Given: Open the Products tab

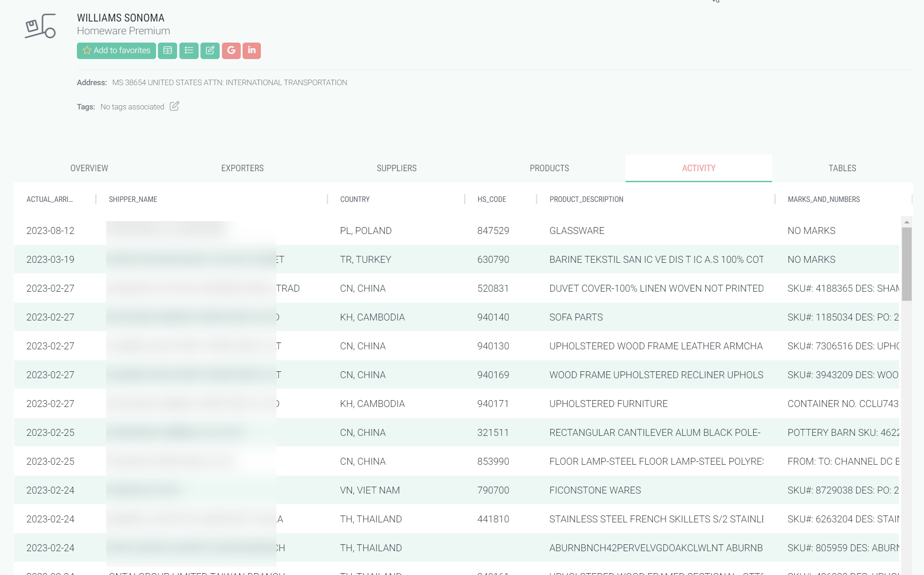Looking at the screenshot, I should point(550,168).
